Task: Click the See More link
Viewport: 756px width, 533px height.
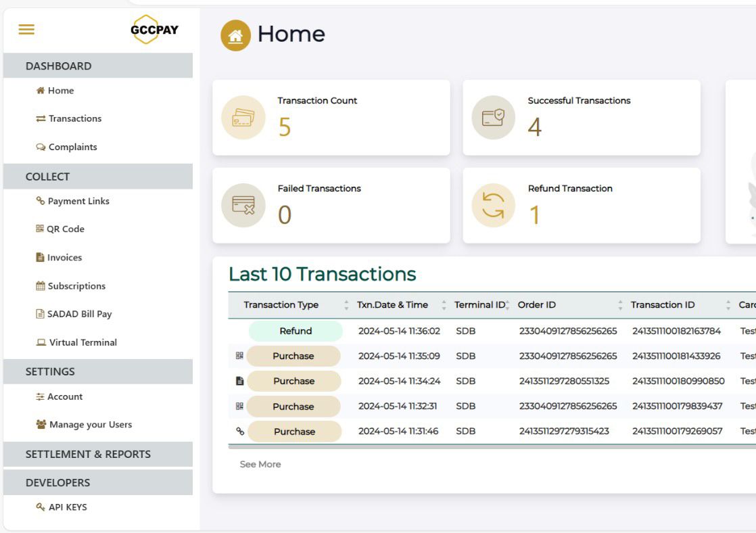Action: [x=260, y=464]
